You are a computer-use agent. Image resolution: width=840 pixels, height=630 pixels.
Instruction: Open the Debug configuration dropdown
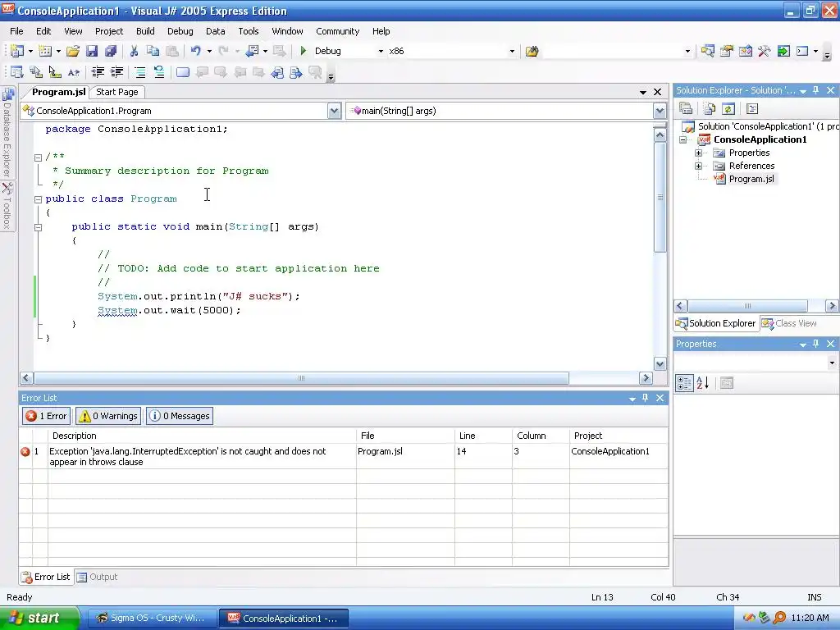(381, 51)
